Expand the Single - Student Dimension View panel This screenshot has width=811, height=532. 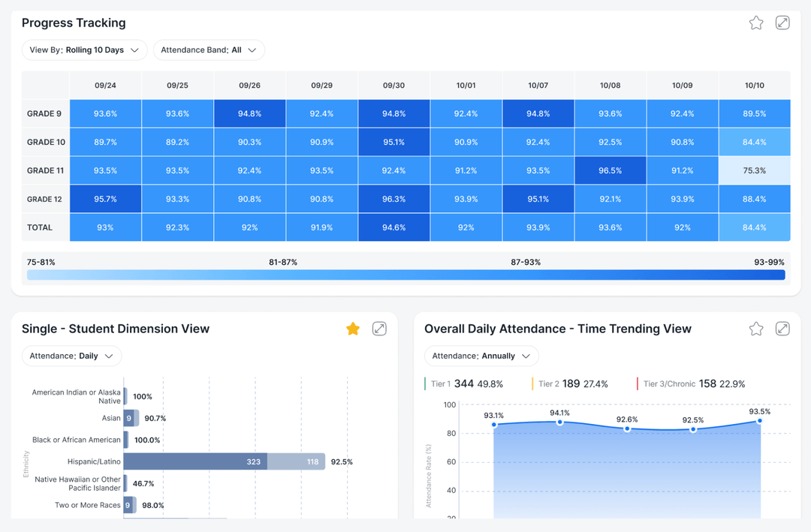pos(380,329)
